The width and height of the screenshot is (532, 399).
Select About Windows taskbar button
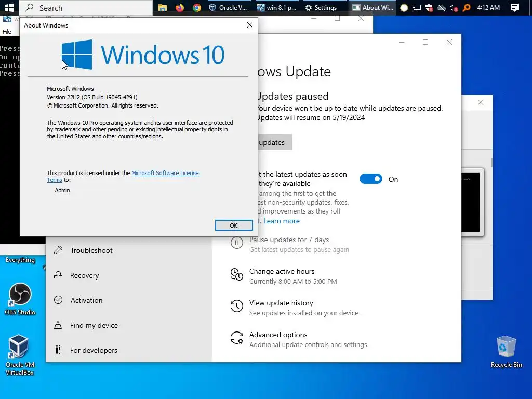[373, 7]
